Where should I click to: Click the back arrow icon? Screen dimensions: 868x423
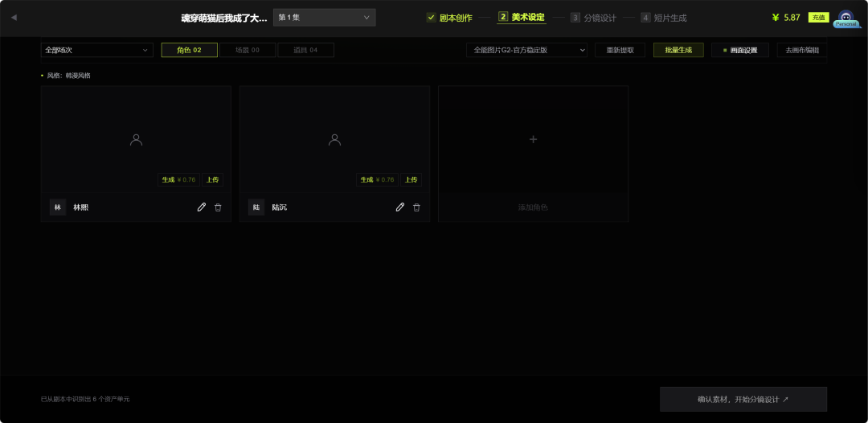14,18
